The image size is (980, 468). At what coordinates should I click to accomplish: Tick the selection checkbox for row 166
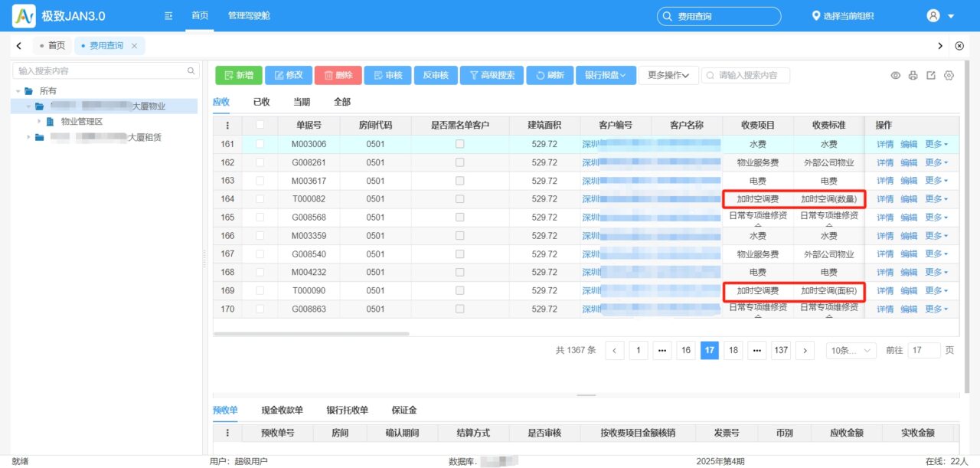[260, 236]
